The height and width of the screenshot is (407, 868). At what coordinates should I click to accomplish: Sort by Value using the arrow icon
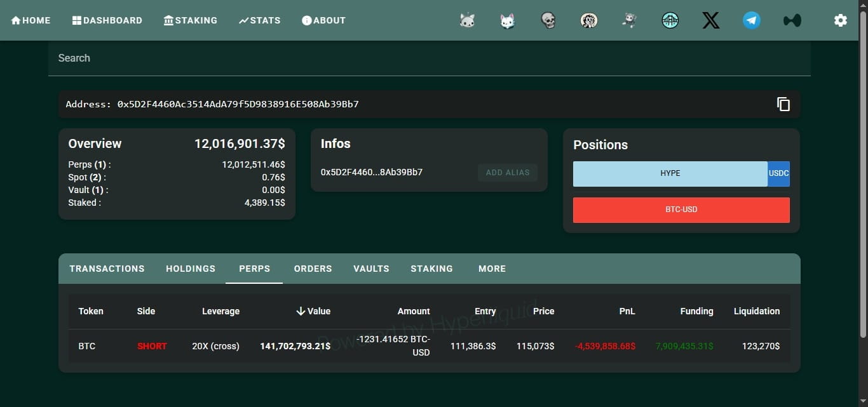[301, 311]
